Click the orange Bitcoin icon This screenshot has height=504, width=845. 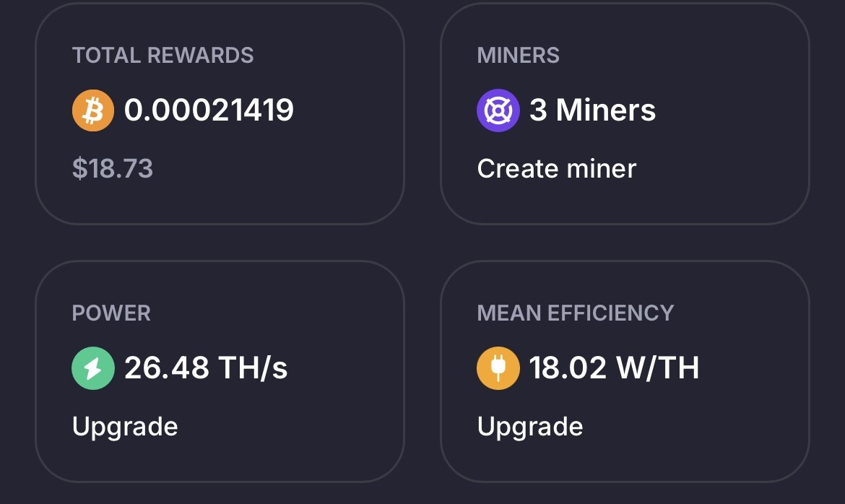coord(93,110)
